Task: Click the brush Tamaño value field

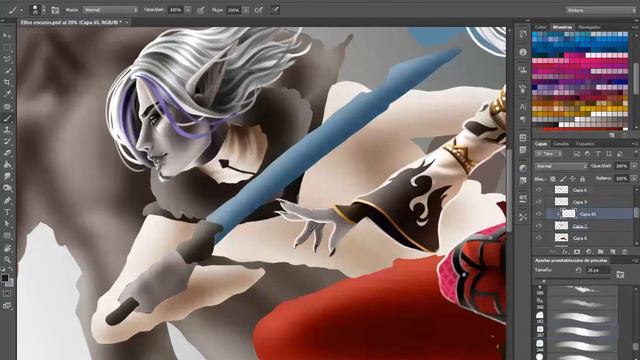Action: [598, 270]
